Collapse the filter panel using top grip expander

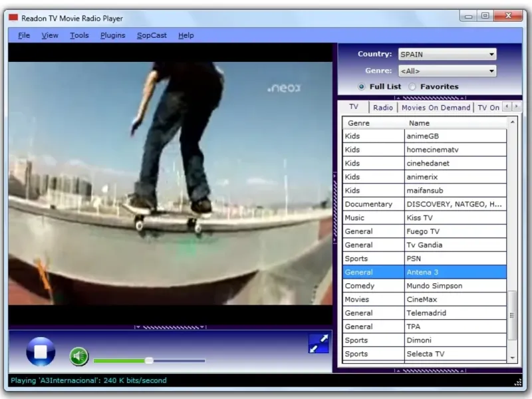[430, 98]
